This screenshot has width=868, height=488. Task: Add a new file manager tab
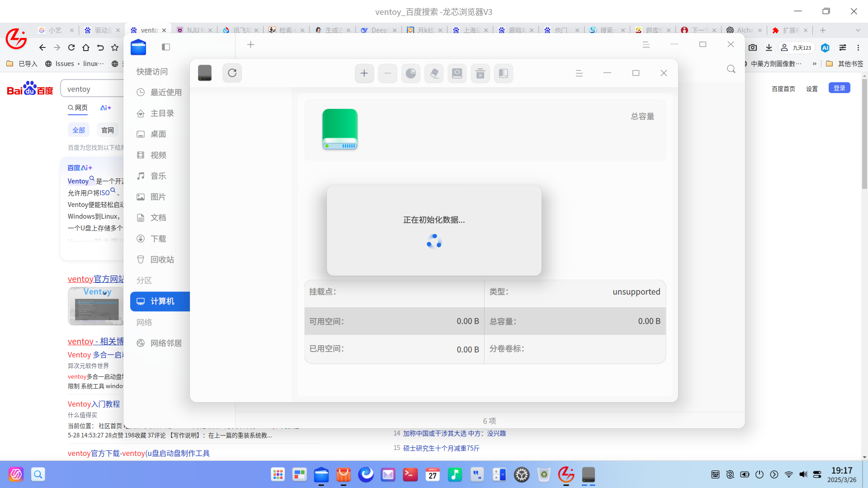250,44
